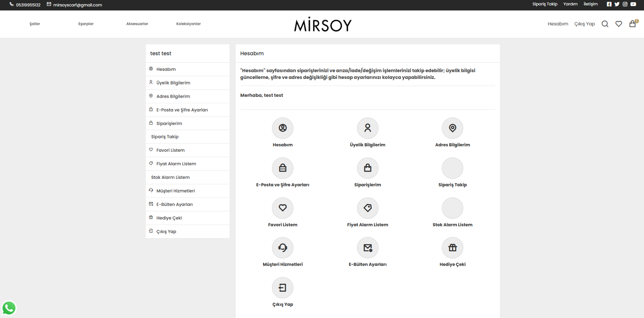Open the YouTube icon in top bar

coord(633,4)
